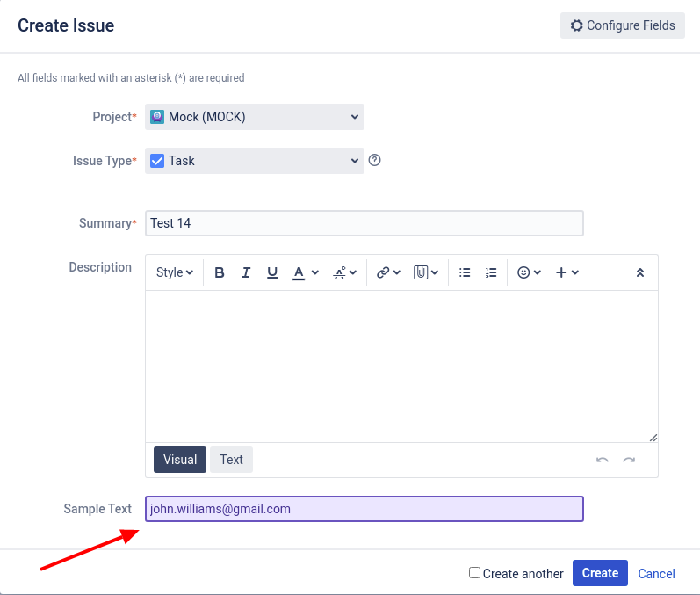Click the emoticon smiley icon

click(523, 272)
